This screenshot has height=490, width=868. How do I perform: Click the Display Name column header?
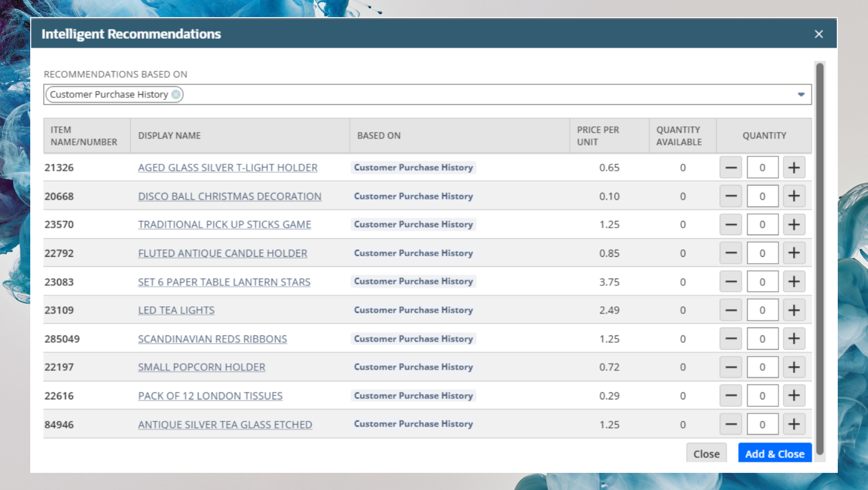[x=240, y=135]
